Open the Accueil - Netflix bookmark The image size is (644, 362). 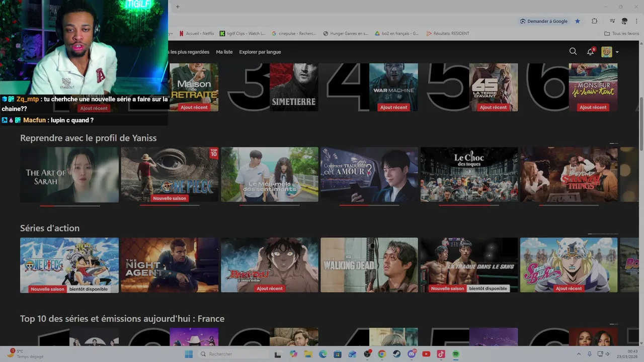point(196,34)
